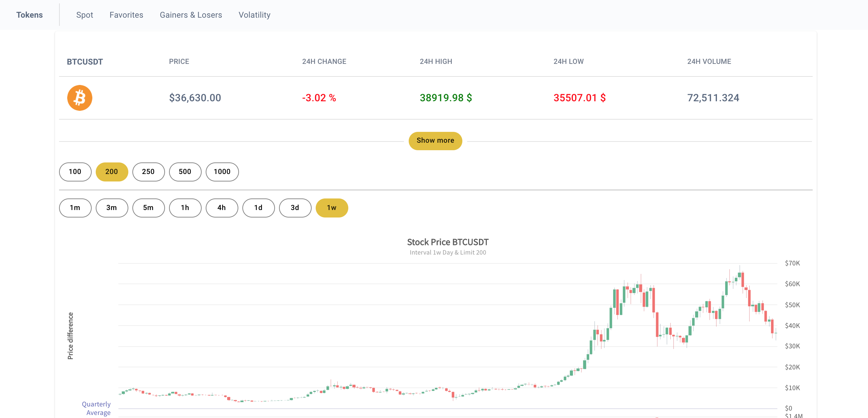Select the 200 limit option
Image resolution: width=868 pixels, height=418 pixels.
112,172
